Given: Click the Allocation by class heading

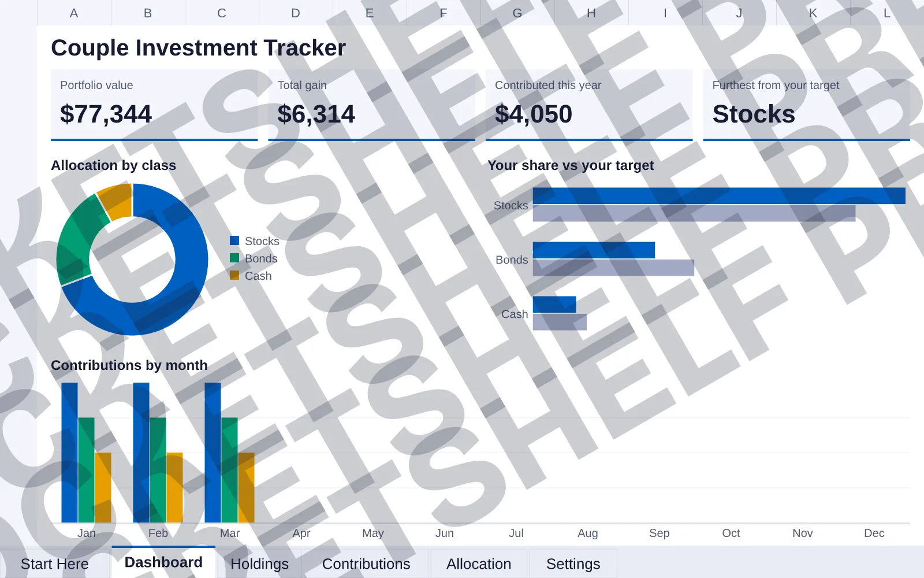Looking at the screenshot, I should coord(113,165).
